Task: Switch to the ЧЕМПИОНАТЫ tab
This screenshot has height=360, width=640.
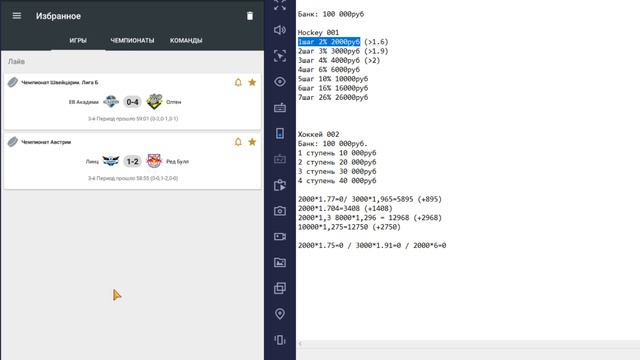Action: pos(132,40)
